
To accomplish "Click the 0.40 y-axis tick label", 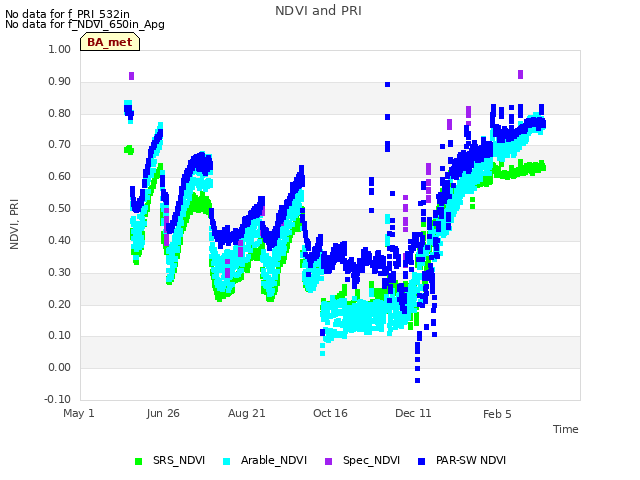I will click(60, 240).
